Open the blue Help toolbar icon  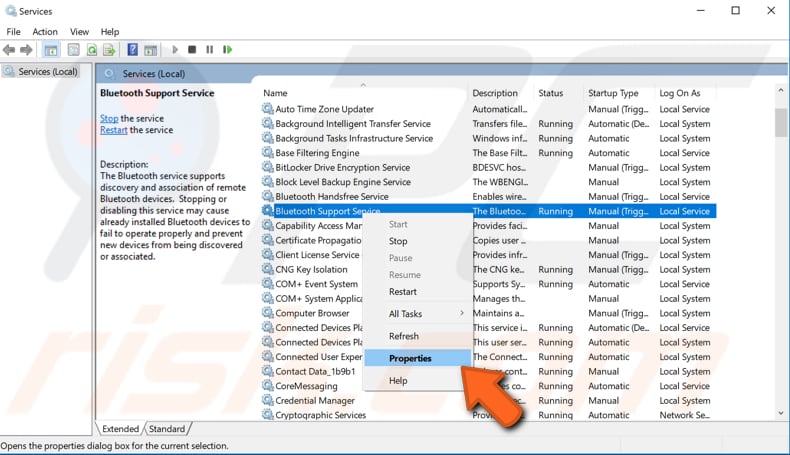click(x=132, y=50)
